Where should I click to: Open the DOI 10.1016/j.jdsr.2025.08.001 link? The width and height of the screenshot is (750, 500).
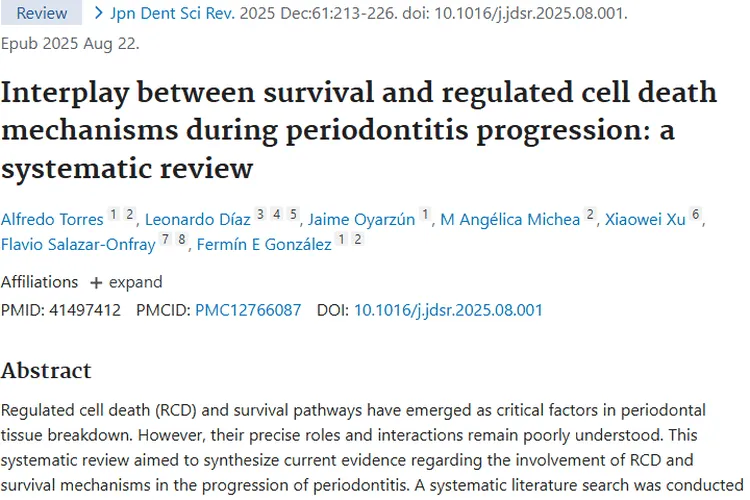pyautogui.click(x=448, y=310)
